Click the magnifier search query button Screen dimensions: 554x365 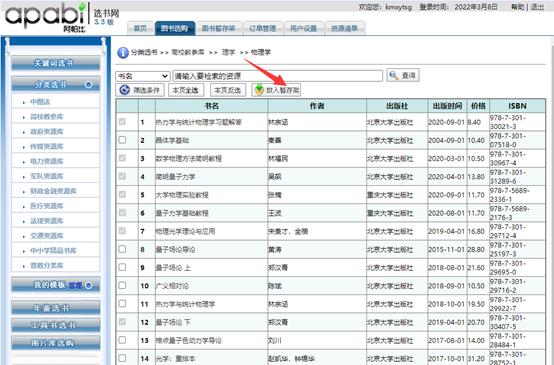coord(394,75)
